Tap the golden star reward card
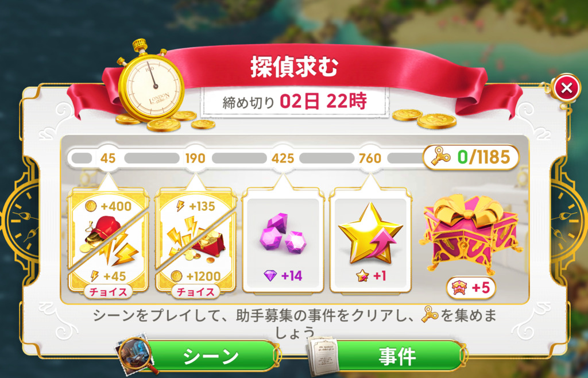 (370, 239)
